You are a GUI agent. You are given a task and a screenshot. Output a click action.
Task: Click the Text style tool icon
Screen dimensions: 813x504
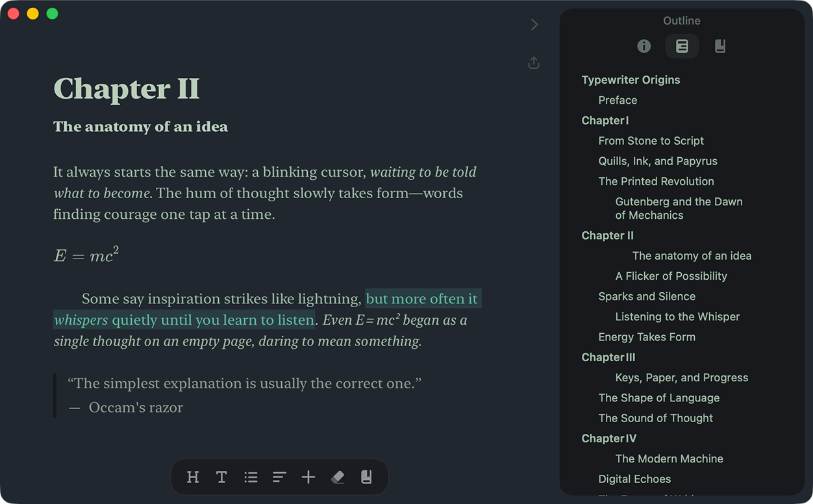221,477
